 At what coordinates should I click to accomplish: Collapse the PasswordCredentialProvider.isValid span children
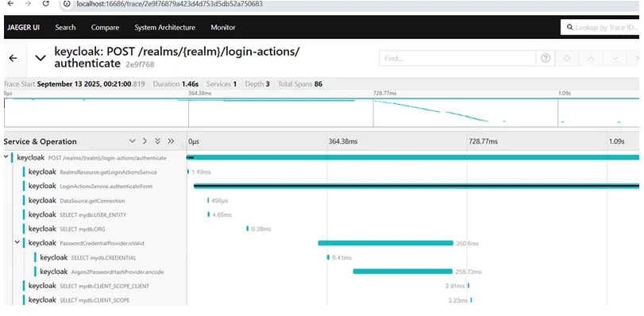pyautogui.click(x=17, y=242)
